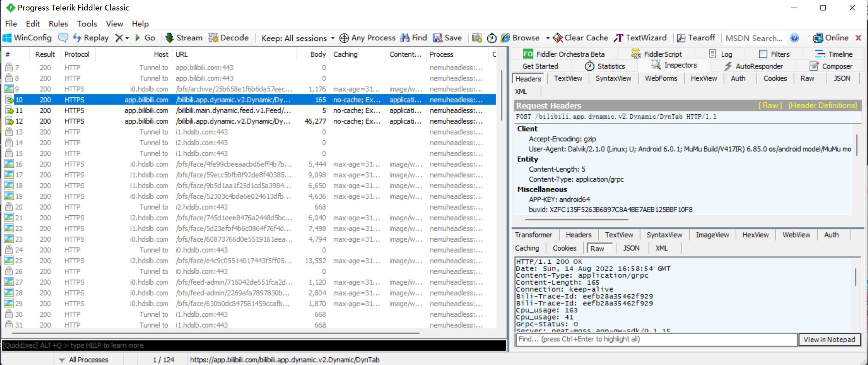Click the session list horizontal scrollbar
Image resolution: width=868 pixels, height=365 pixels.
[216, 333]
